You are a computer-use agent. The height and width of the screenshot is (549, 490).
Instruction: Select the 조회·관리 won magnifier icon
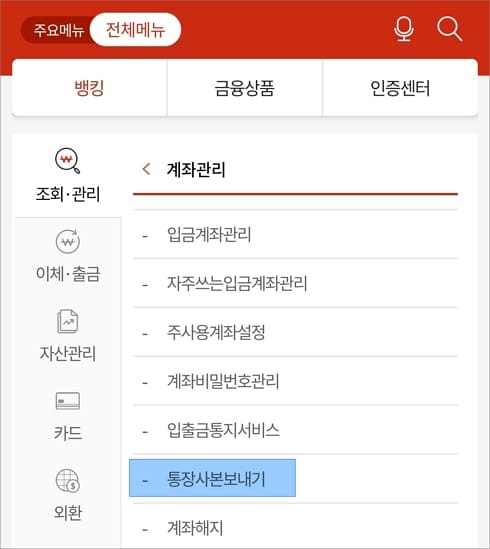(68, 161)
